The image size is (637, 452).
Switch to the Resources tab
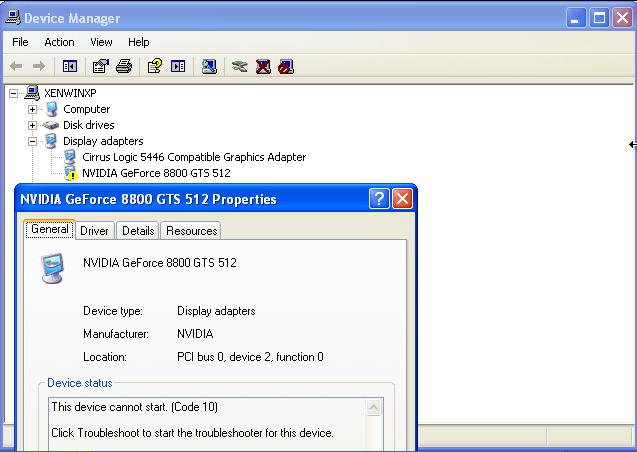pyautogui.click(x=191, y=231)
